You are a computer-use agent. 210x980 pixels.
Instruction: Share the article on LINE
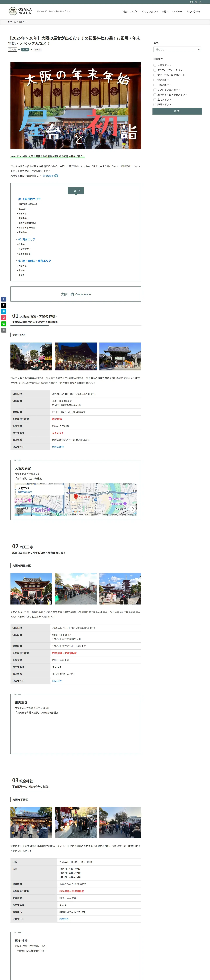pyautogui.click(x=4, y=324)
